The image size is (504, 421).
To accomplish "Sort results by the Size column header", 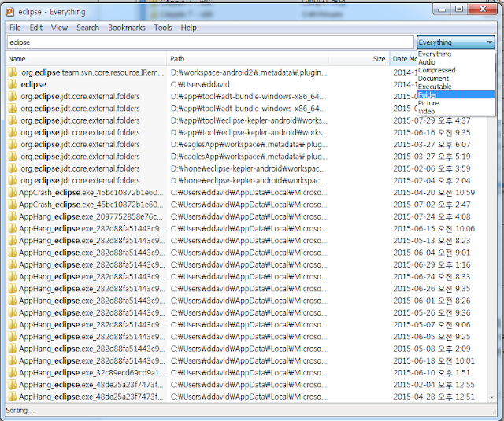I will 359,59.
